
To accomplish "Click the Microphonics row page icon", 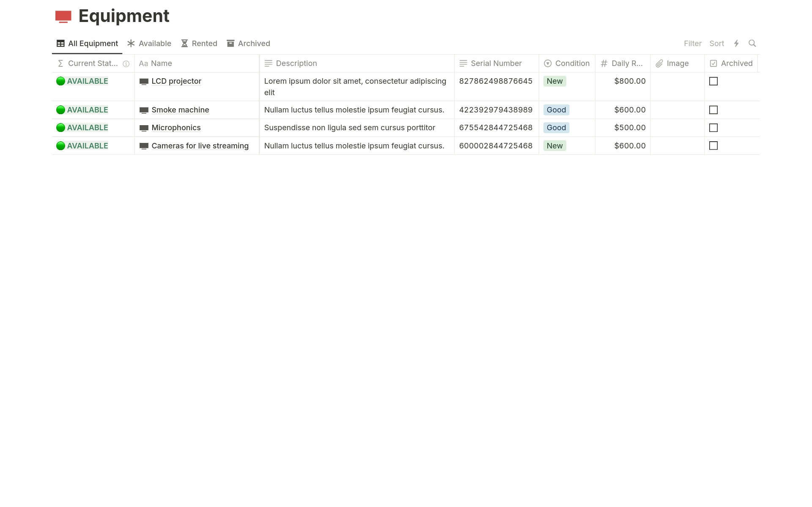I will click(x=144, y=128).
